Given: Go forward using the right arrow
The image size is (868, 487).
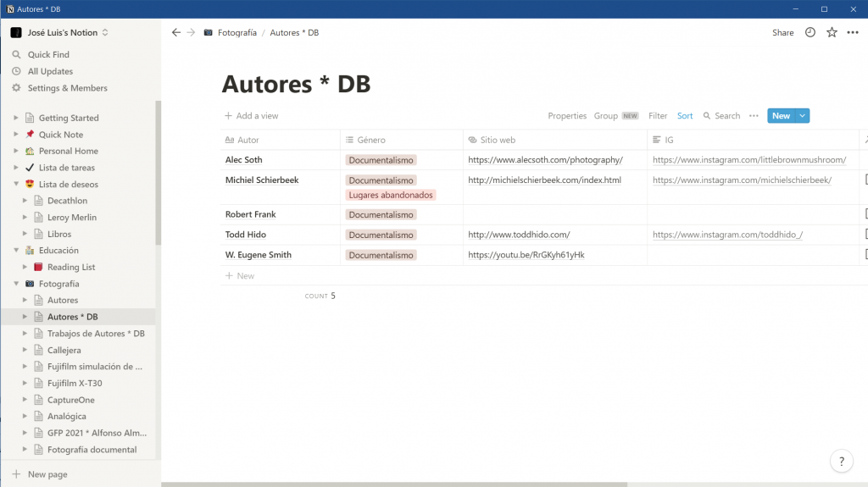Looking at the screenshot, I should pos(191,33).
